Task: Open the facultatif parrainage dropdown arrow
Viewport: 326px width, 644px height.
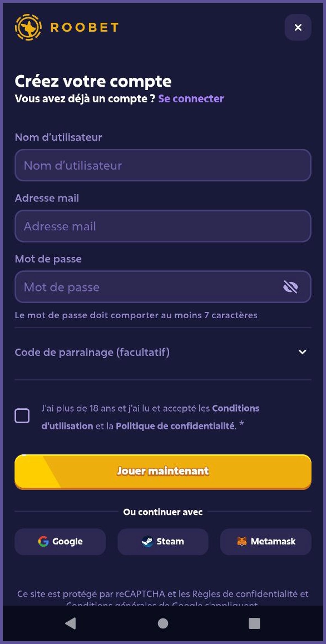Action: click(302, 351)
